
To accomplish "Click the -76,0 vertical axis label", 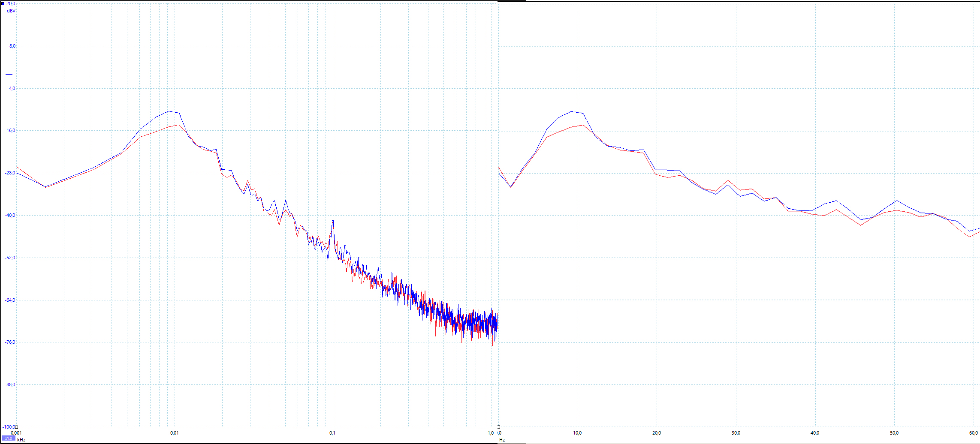I will click(10, 342).
